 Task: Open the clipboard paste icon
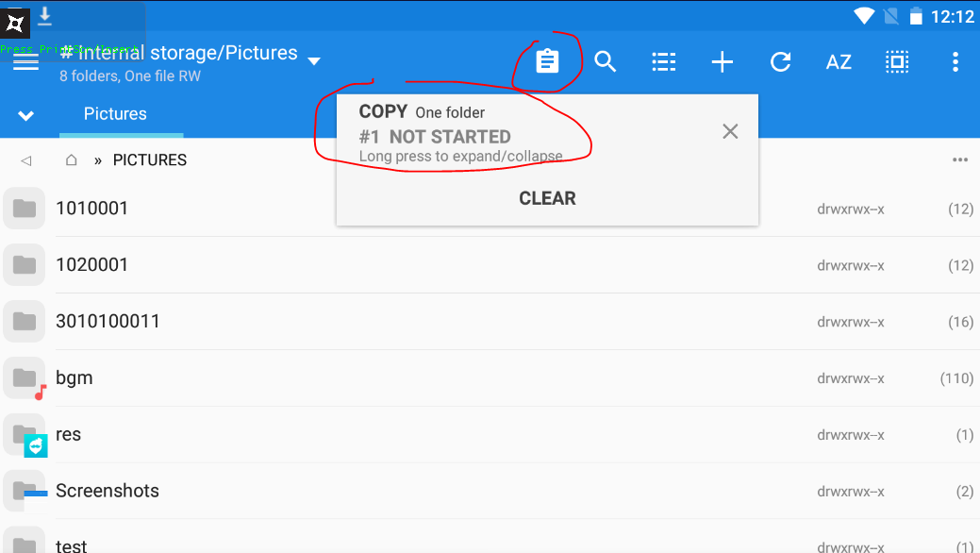coord(547,62)
